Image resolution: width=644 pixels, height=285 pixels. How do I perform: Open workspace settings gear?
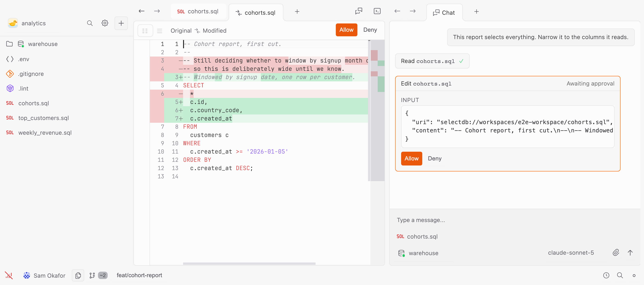[105, 23]
